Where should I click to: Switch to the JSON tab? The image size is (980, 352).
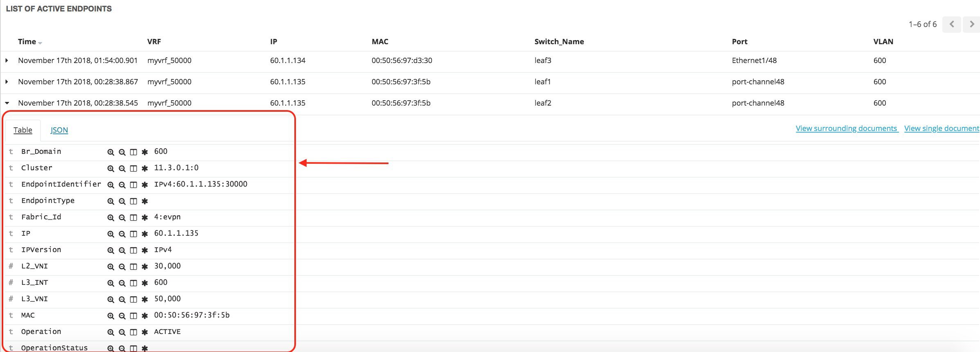[59, 130]
